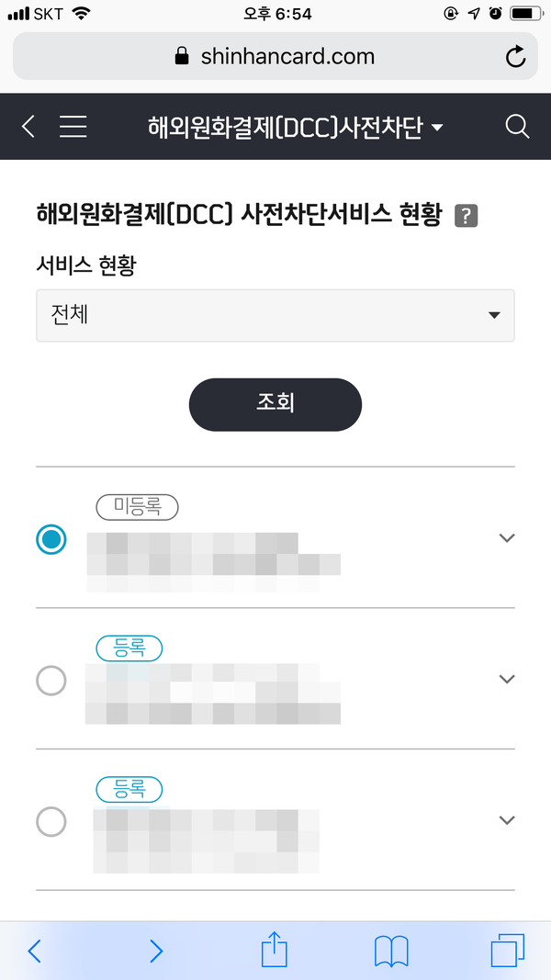
Task: Tap the search magnifier icon
Action: [518, 127]
